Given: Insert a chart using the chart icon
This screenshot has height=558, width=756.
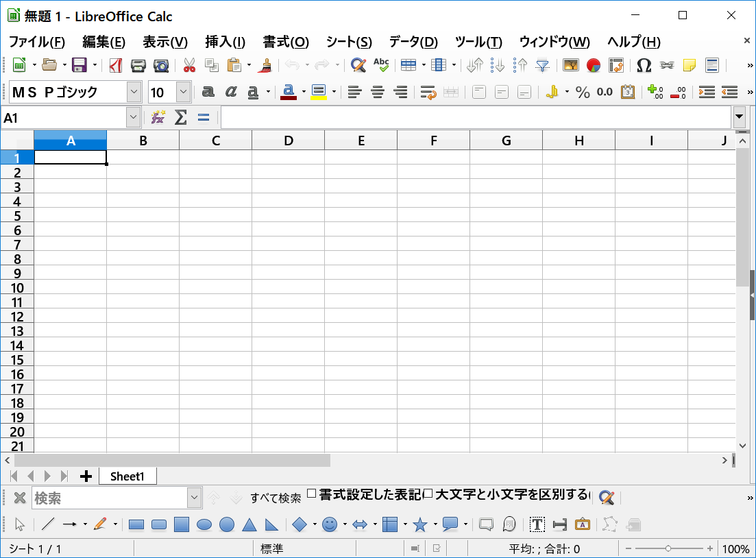Looking at the screenshot, I should pyautogui.click(x=594, y=65).
